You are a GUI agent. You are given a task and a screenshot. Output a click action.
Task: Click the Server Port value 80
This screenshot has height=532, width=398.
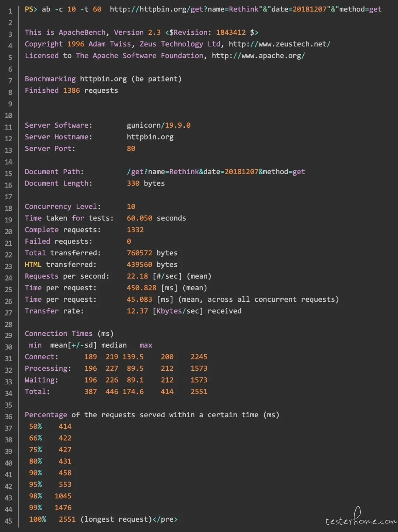pyautogui.click(x=131, y=148)
